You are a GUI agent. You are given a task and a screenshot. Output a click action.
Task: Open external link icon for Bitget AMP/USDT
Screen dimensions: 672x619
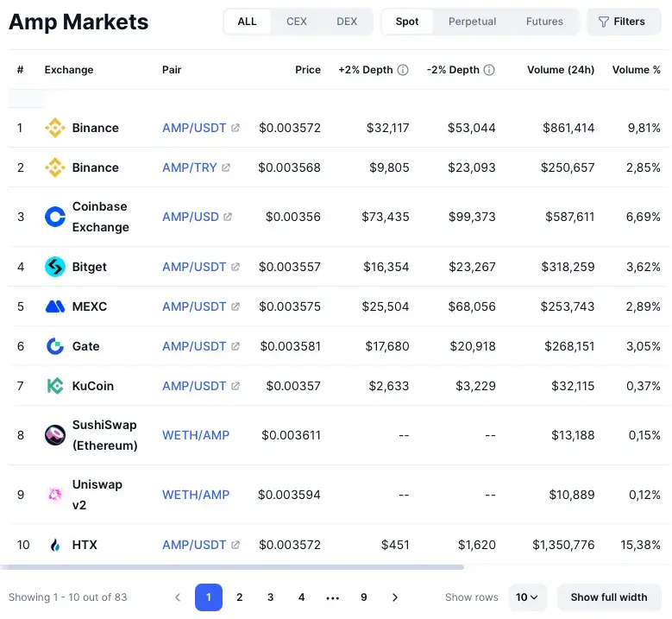235,267
